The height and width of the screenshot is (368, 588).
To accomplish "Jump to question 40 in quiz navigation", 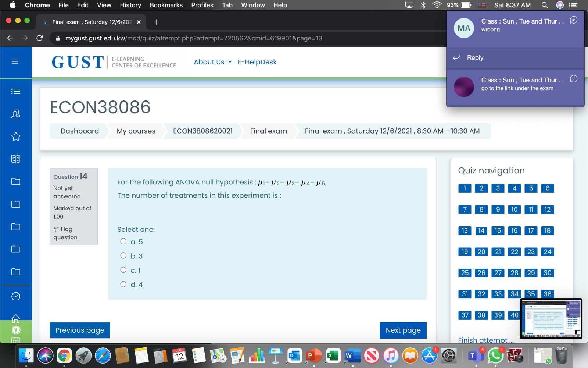I will click(x=514, y=315).
